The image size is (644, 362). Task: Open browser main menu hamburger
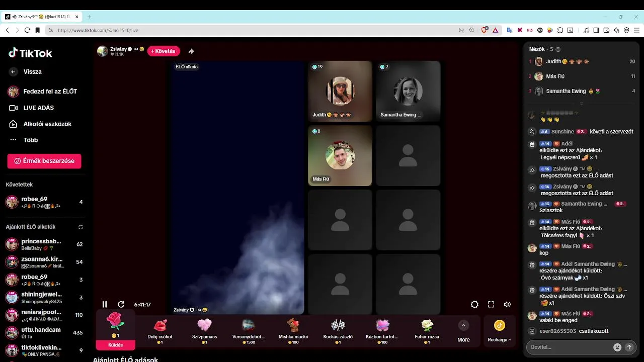(x=636, y=30)
